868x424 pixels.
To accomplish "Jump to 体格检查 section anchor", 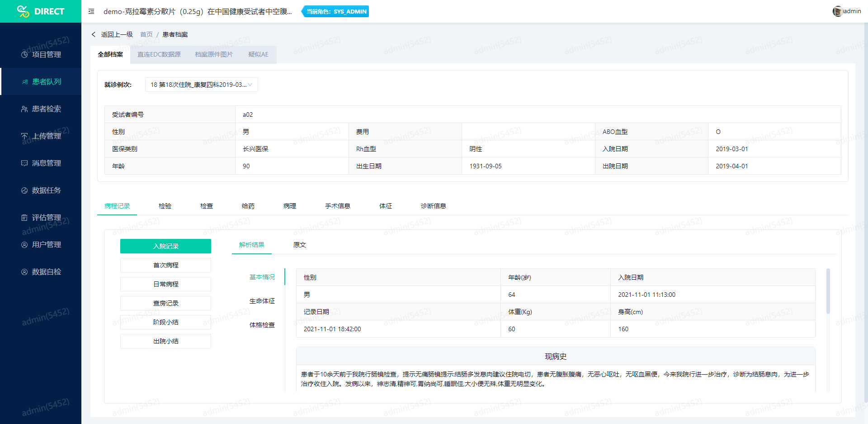I will pos(262,325).
